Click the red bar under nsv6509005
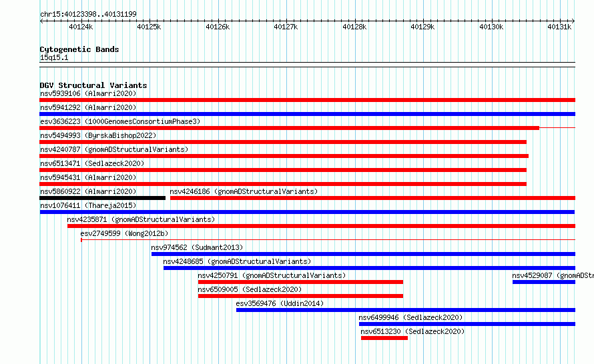594x364 pixels. (300, 296)
